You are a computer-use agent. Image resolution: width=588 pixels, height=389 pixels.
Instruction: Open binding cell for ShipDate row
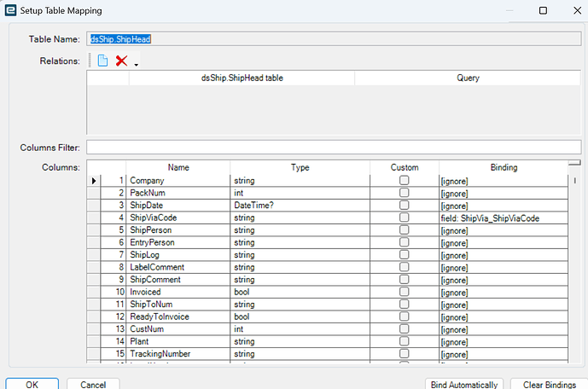click(504, 206)
